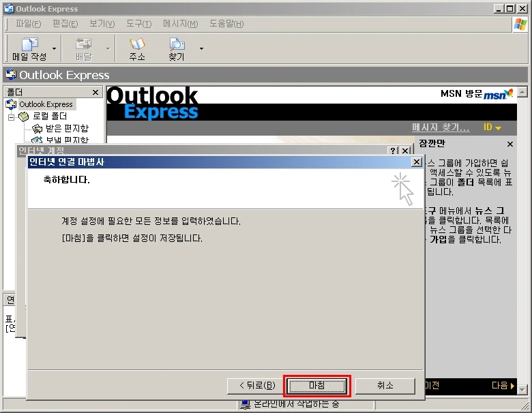Click the Windows flag logo icon
Screen dimensions: 532x413
[520, 25]
